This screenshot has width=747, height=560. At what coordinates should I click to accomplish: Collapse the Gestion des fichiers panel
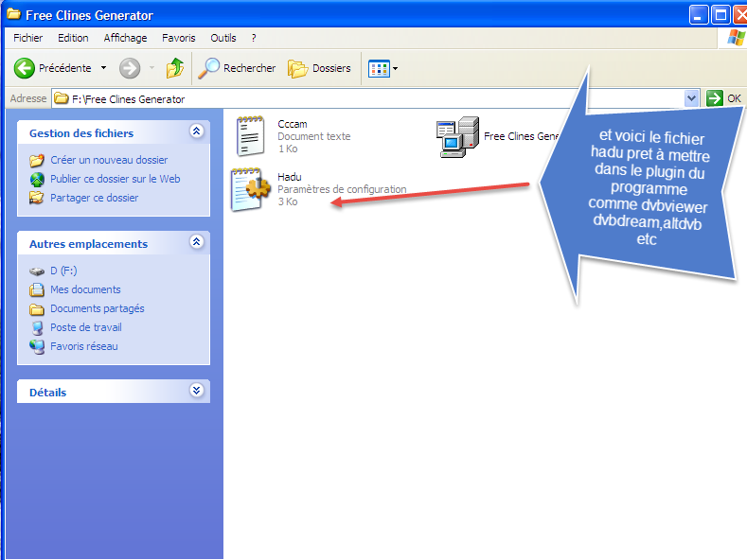pyautogui.click(x=196, y=132)
